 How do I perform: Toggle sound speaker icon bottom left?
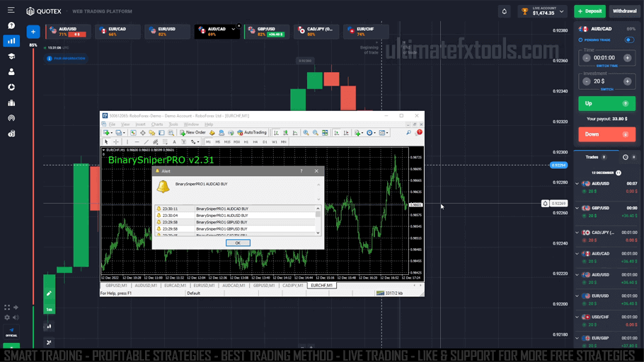coord(16,317)
